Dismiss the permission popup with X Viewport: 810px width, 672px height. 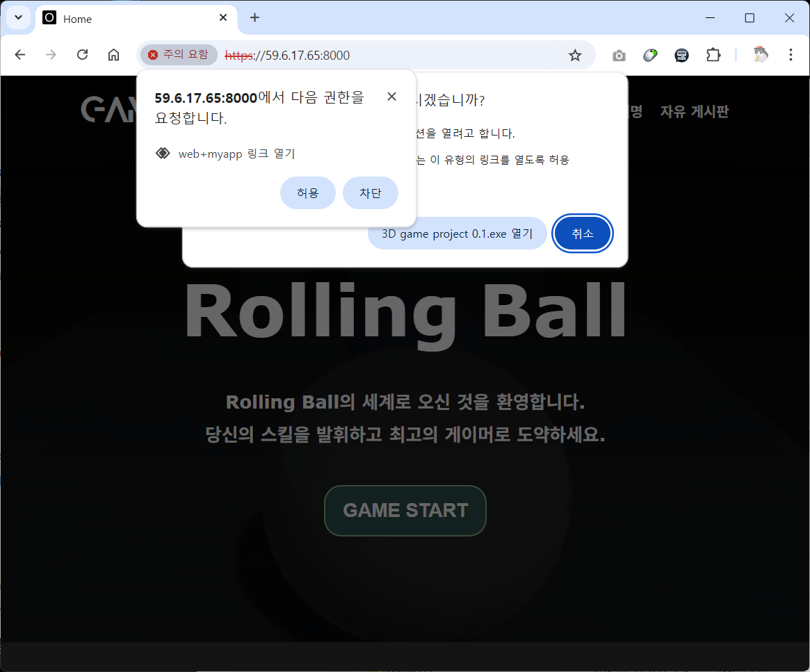(x=391, y=97)
